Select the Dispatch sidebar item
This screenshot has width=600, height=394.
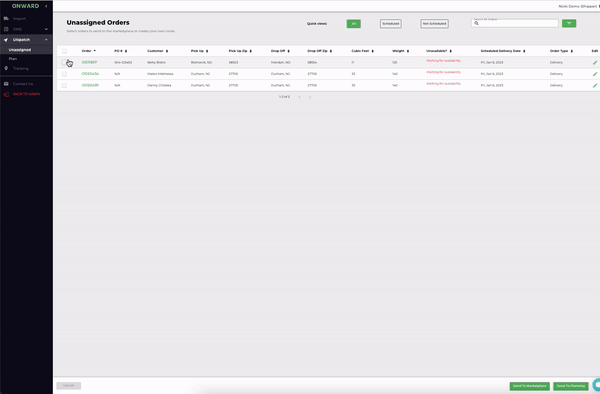[x=26, y=40]
